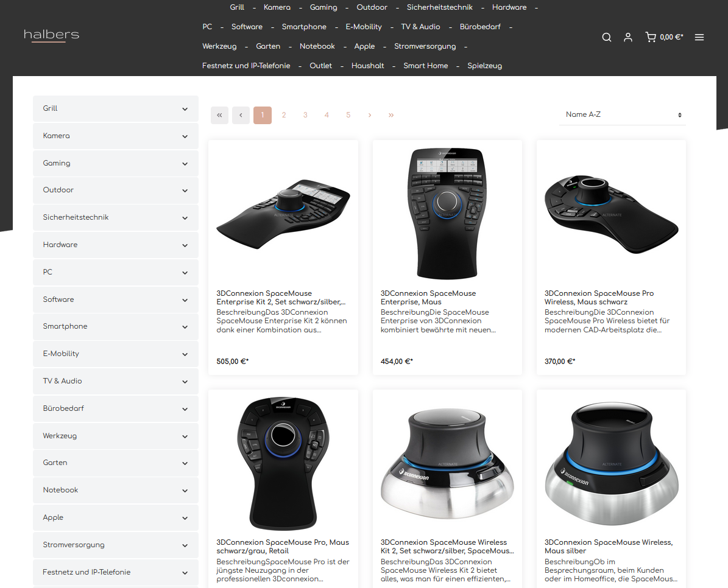The height and width of the screenshot is (588, 728).
Task: Open 3DConnexion SpaceMouse Enterprise, Maus title
Action: point(428,298)
